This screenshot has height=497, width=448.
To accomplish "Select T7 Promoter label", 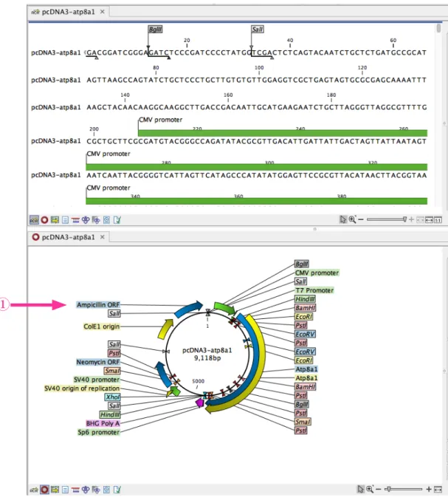I will coord(314,290).
